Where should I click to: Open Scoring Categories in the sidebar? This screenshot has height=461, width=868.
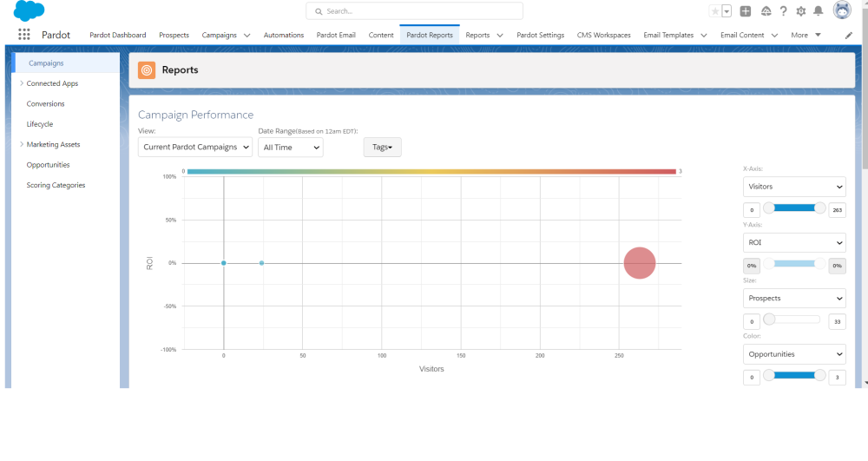click(56, 186)
